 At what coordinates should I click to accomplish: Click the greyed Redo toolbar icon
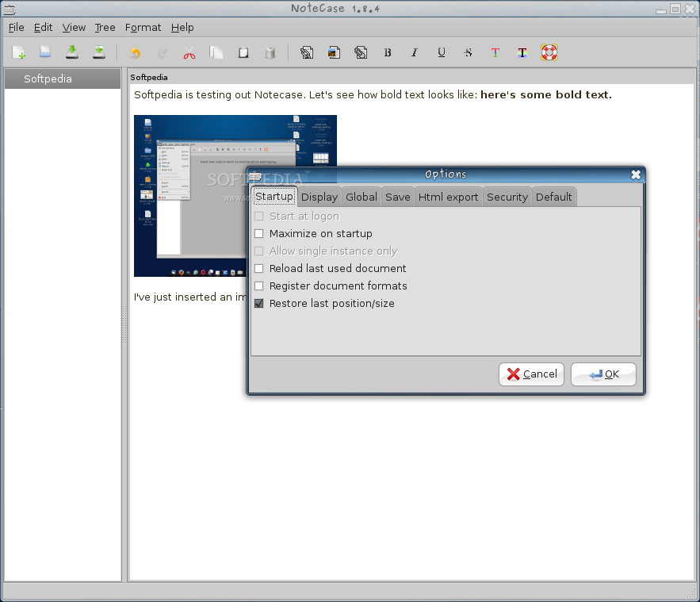[163, 52]
